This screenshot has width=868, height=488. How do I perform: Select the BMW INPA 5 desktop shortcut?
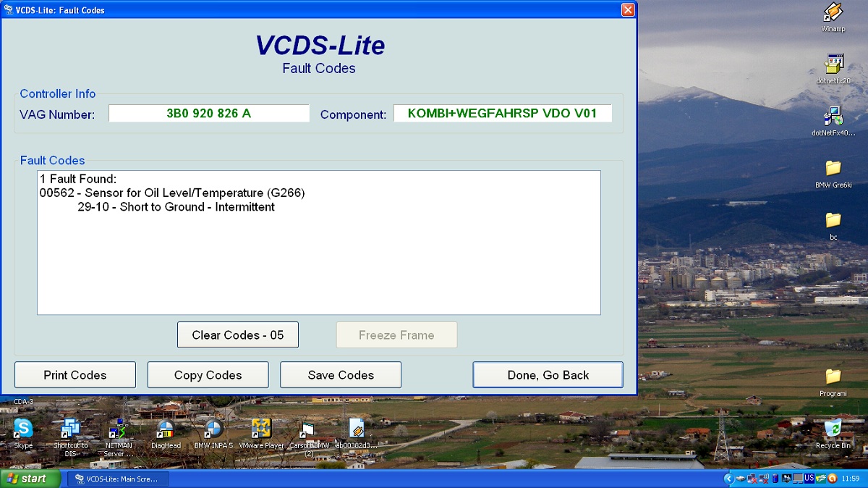coord(213,430)
